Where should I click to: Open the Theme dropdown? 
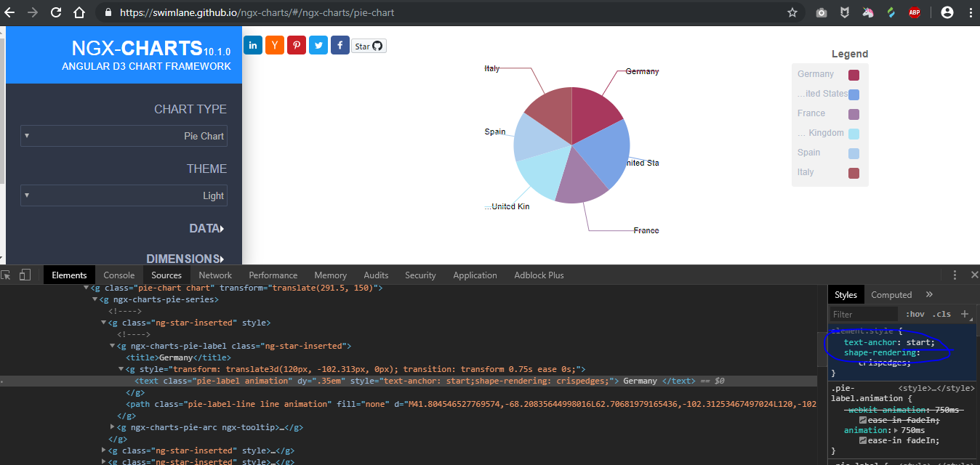tap(124, 195)
